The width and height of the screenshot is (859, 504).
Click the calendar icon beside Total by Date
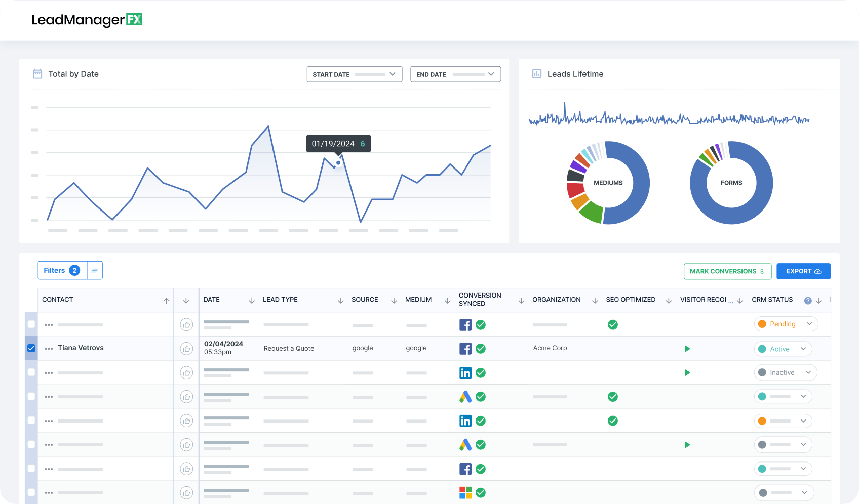37,73
